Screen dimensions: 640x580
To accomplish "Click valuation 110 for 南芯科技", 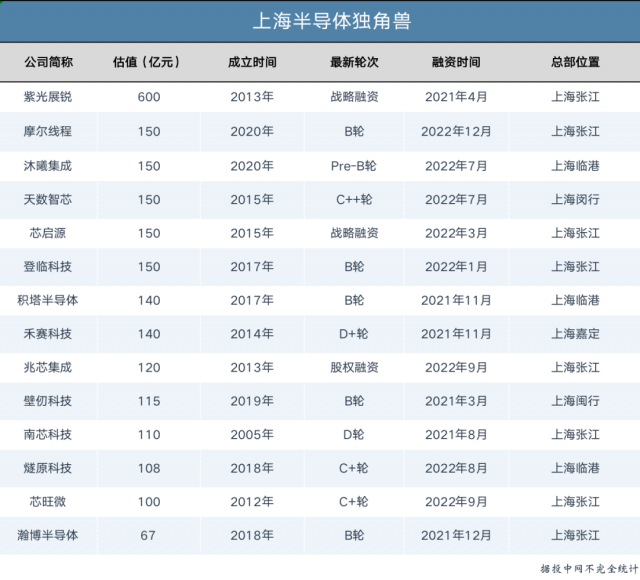I will pos(149,435).
